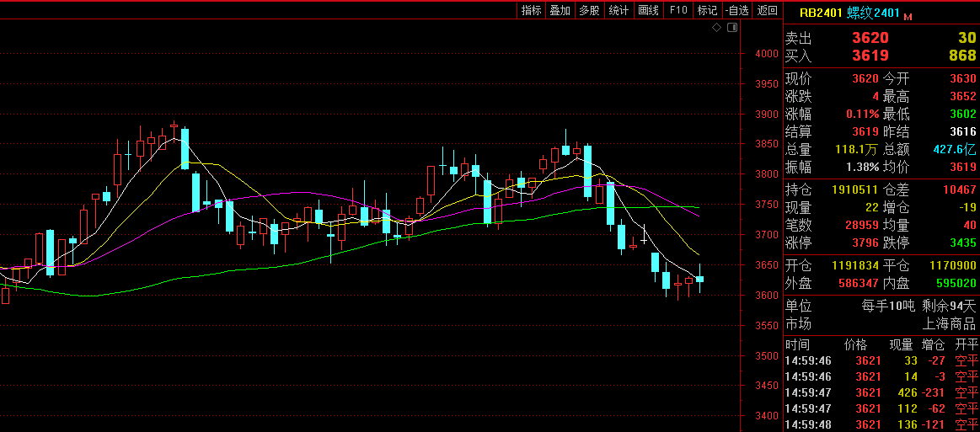Click the 时间 column header in tick list
980x432 pixels.
pos(797,344)
